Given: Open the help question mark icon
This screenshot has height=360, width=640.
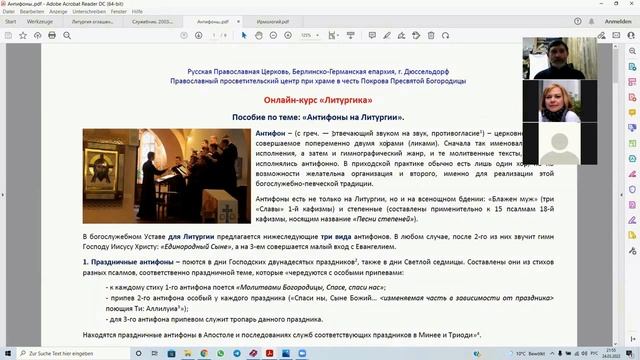Looking at the screenshot, I should (578, 21).
